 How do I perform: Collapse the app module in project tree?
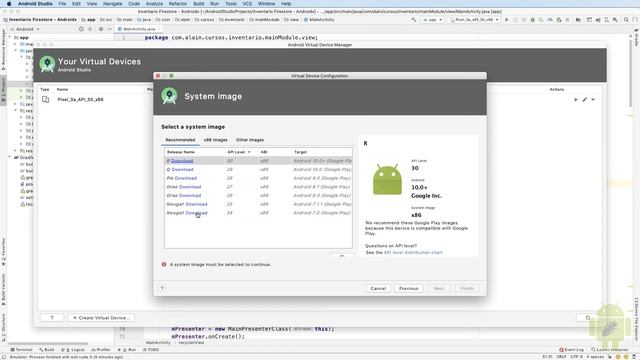10,37
